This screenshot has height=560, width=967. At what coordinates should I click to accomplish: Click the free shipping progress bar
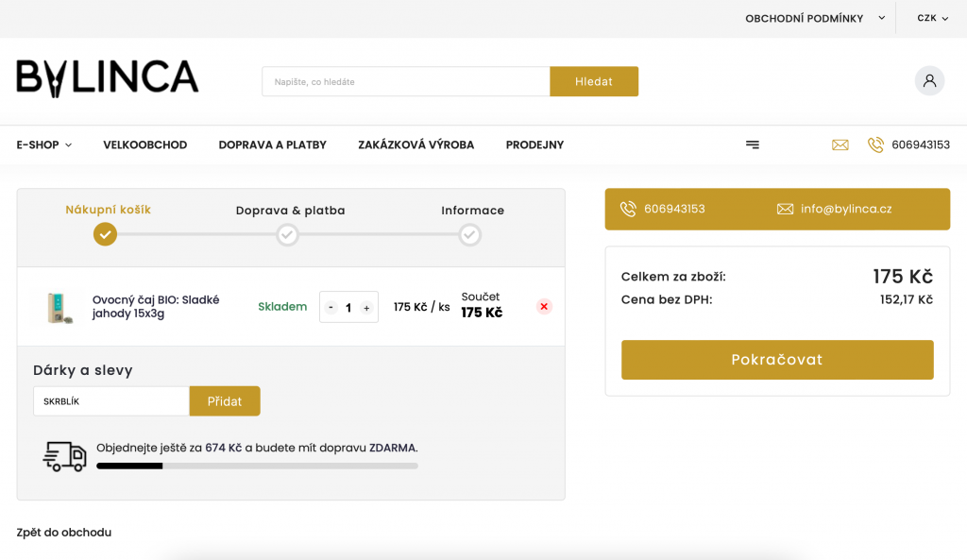click(x=257, y=467)
